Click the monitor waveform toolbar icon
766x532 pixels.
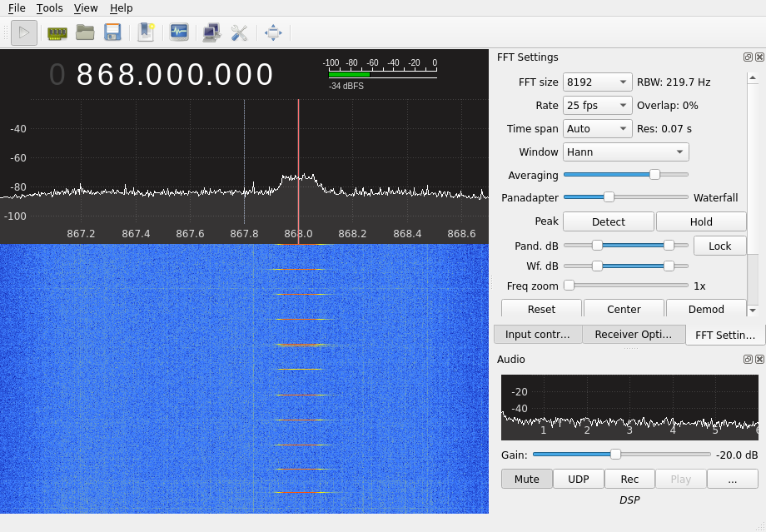tap(178, 32)
